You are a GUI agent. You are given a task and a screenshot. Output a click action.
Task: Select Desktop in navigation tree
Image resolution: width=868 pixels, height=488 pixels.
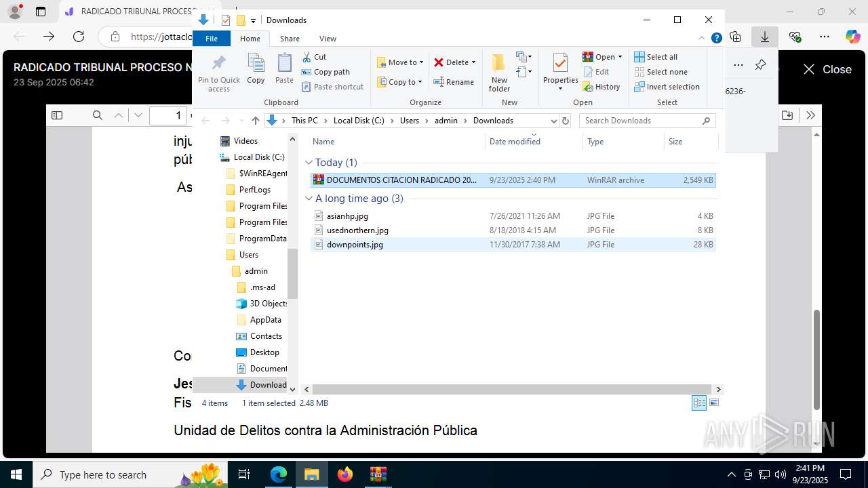tap(264, 352)
